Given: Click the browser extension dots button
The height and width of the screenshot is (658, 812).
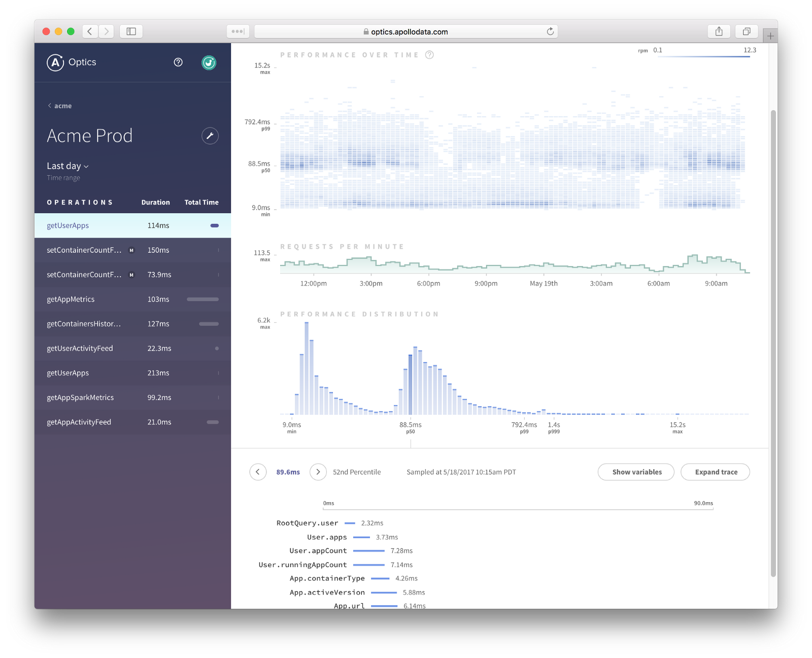Looking at the screenshot, I should 238,31.
